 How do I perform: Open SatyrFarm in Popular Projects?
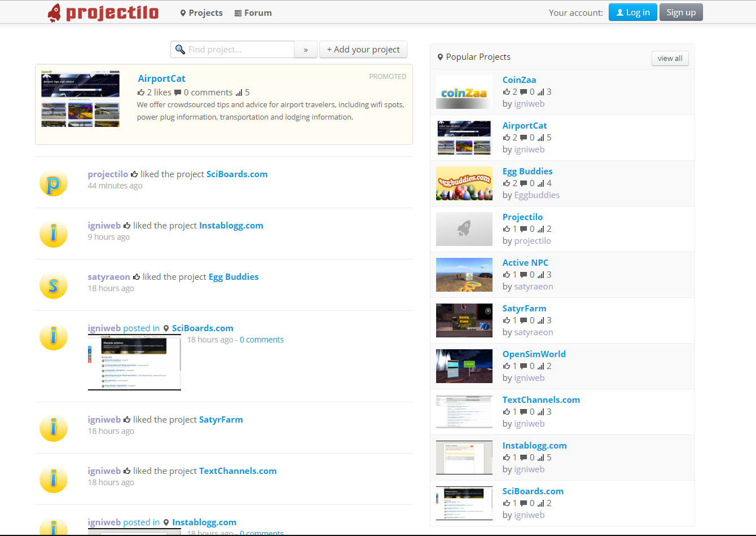(524, 309)
